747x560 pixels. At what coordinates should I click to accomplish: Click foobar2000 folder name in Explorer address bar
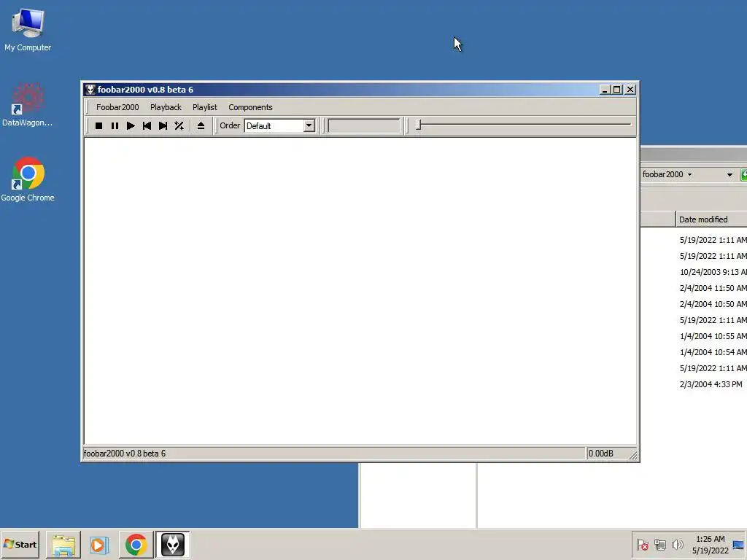[662, 174]
